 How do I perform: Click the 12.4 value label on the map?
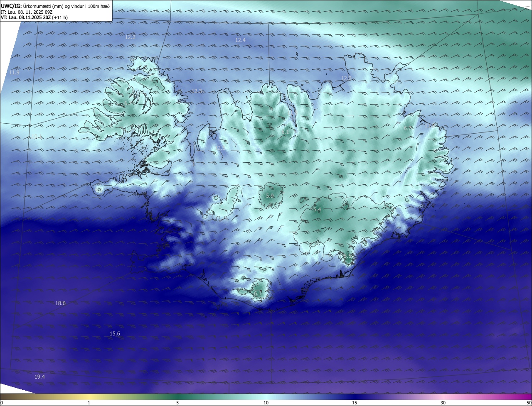(x=240, y=40)
